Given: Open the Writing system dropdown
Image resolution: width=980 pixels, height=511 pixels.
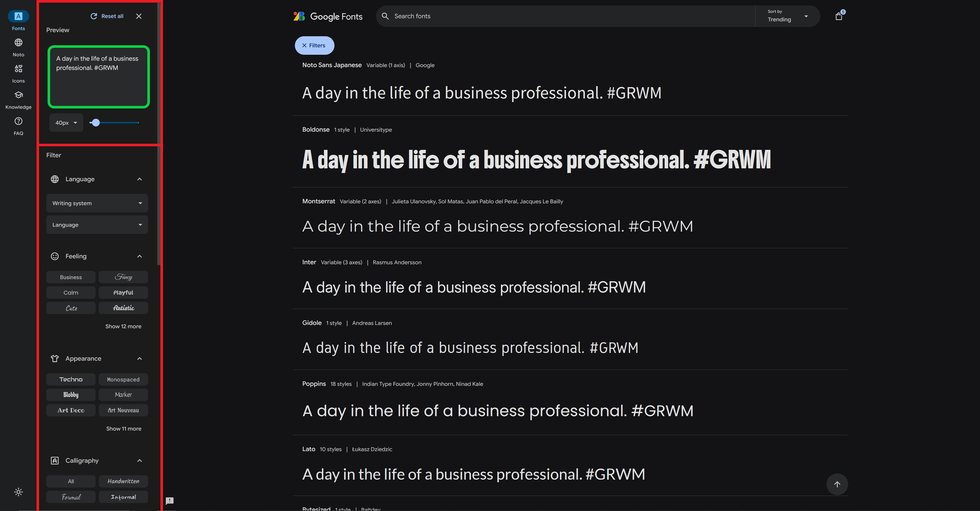Looking at the screenshot, I should coord(97,203).
